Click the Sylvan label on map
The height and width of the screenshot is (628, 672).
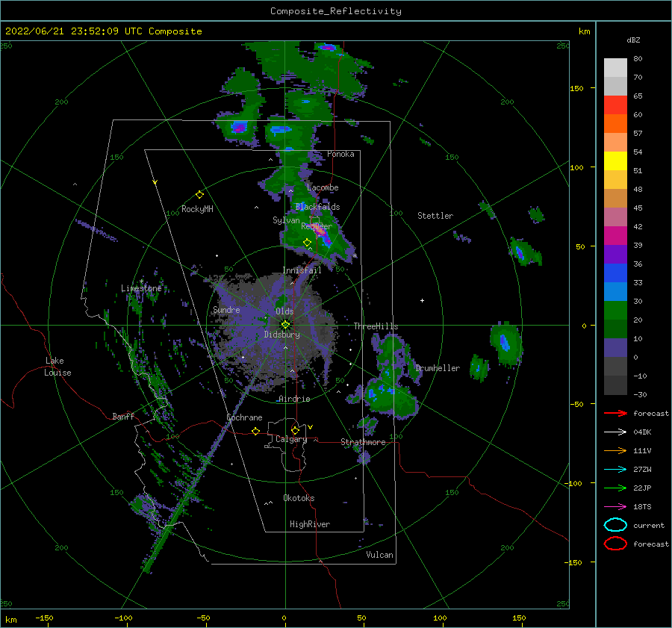click(x=286, y=220)
